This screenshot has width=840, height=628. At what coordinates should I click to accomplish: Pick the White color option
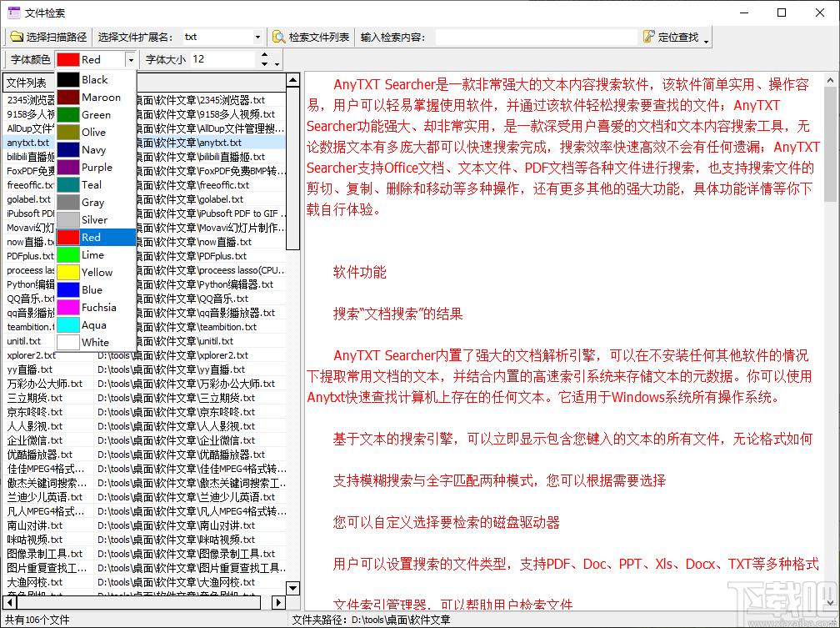96,343
